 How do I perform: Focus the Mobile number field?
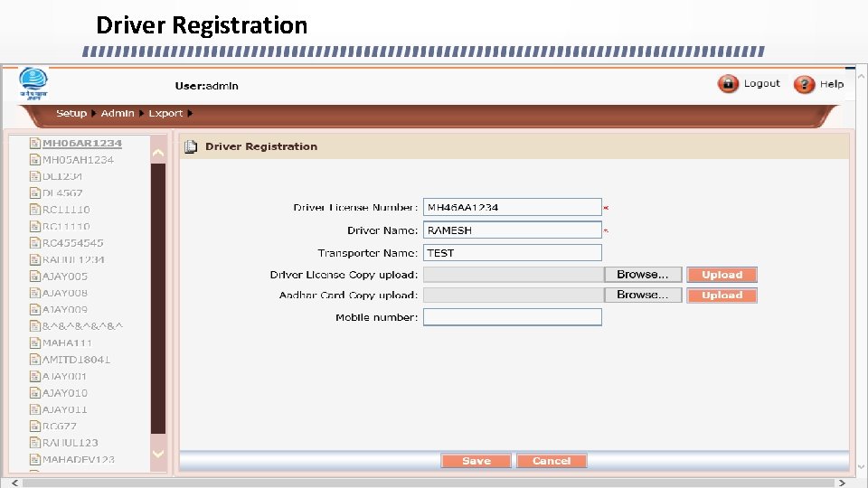click(512, 317)
